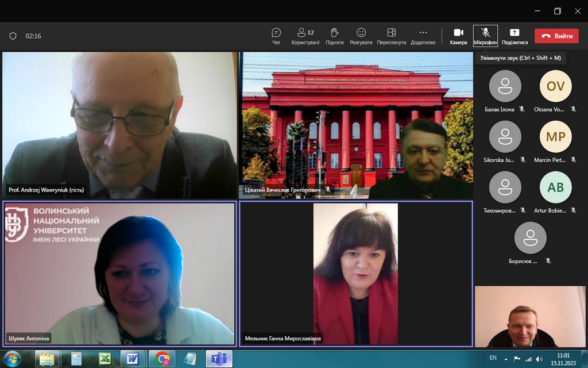
Task: Click the shield security icon near the timer
Action: 13,36
